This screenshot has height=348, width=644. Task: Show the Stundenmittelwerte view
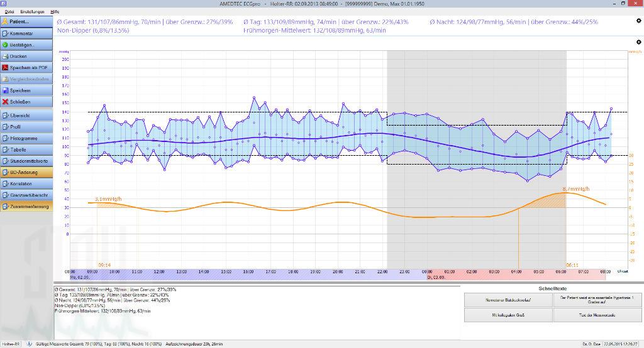[x=25, y=161]
